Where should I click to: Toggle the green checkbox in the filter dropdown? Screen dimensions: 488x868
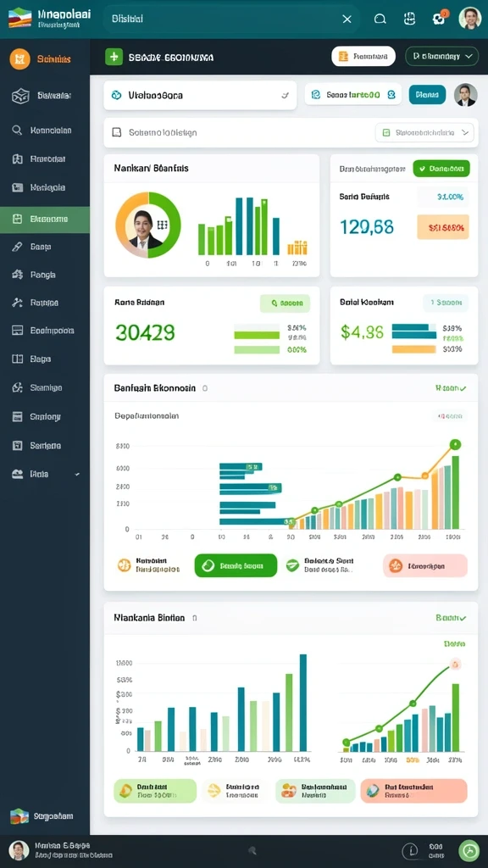tap(386, 133)
